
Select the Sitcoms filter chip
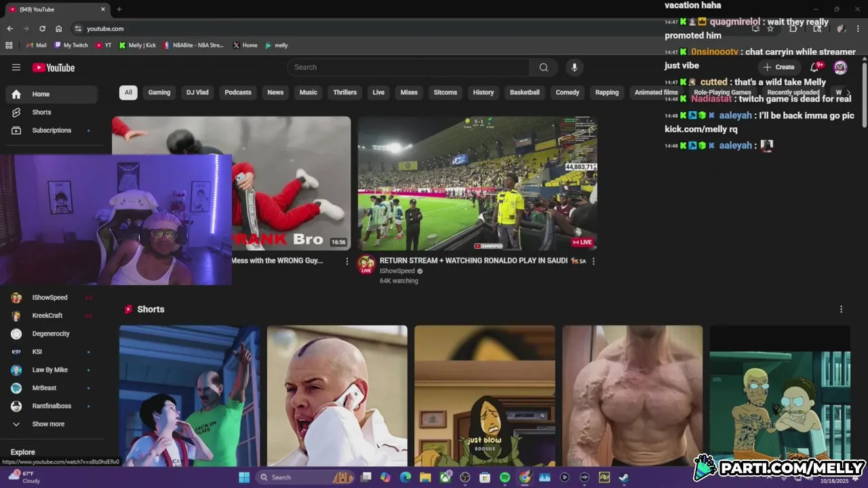point(446,92)
